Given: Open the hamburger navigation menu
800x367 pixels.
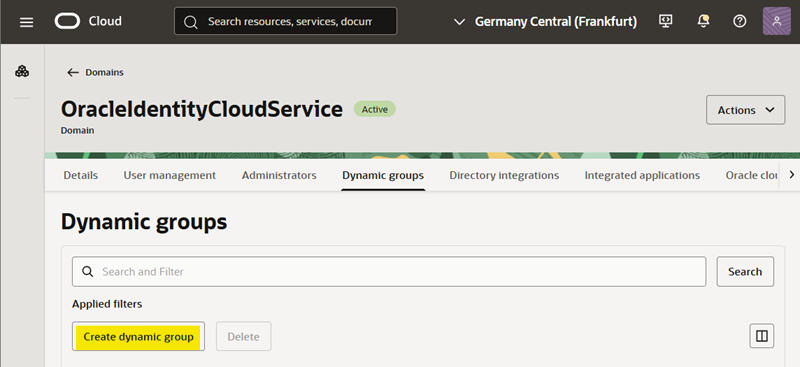Looking at the screenshot, I should [x=27, y=22].
